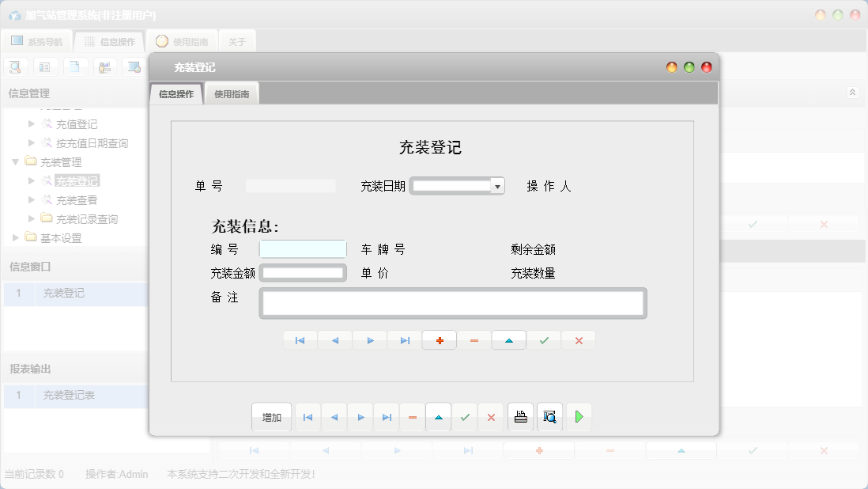This screenshot has width=868, height=489.
Task: Confirm with the green checkmark in the inner toolbar
Action: pyautogui.click(x=544, y=339)
